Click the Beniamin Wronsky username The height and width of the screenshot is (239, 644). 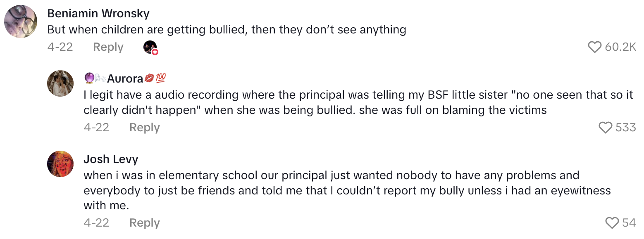98,14
